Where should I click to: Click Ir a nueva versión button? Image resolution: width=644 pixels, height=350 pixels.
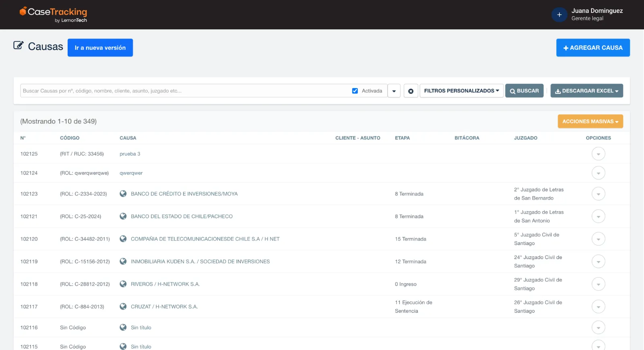(x=100, y=48)
